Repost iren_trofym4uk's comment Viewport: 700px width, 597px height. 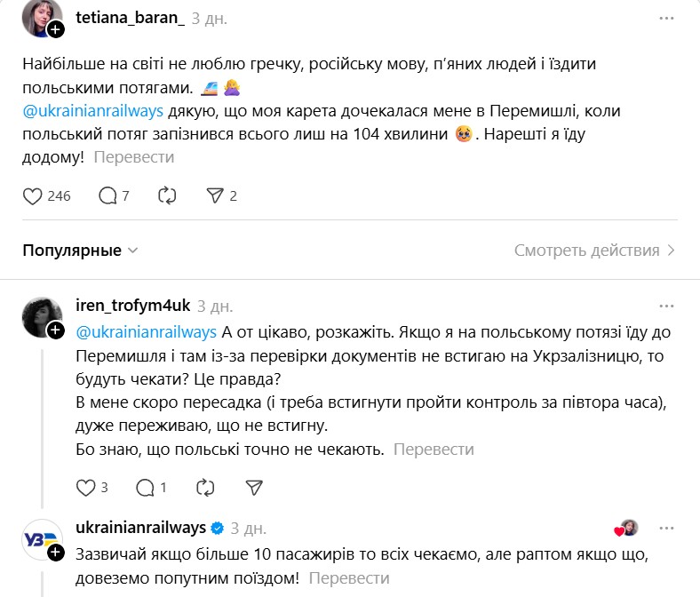[x=204, y=487]
